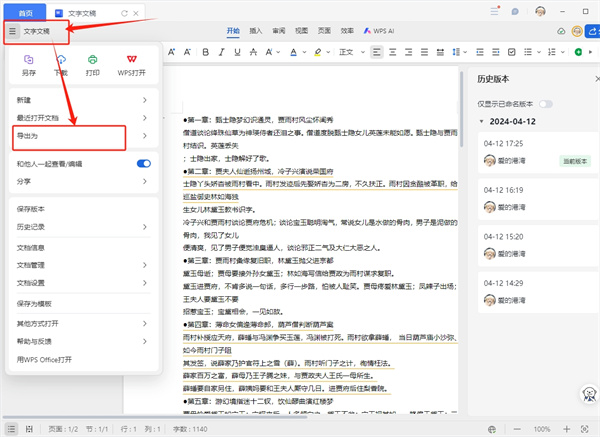Open the 最近打开文档 submenu

click(x=82, y=118)
